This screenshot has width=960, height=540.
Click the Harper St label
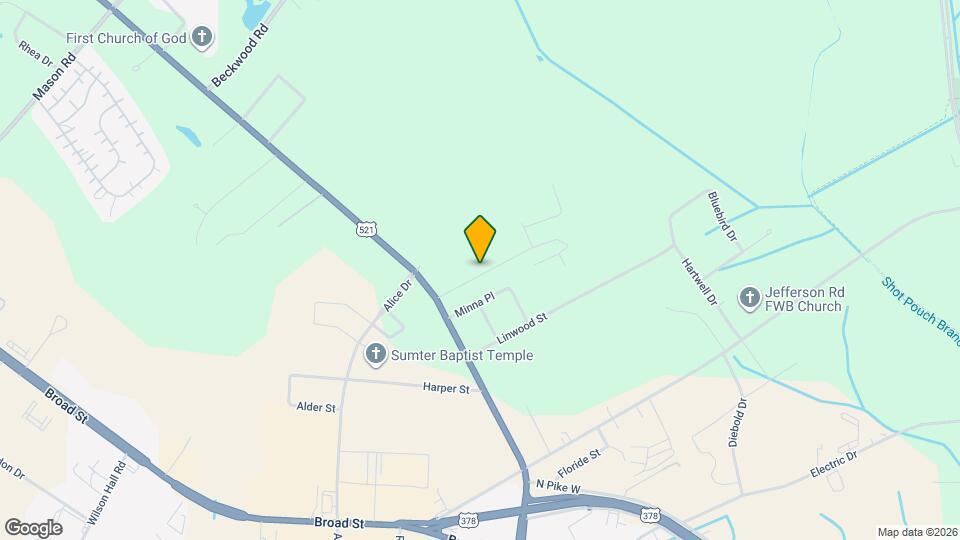pyautogui.click(x=446, y=388)
